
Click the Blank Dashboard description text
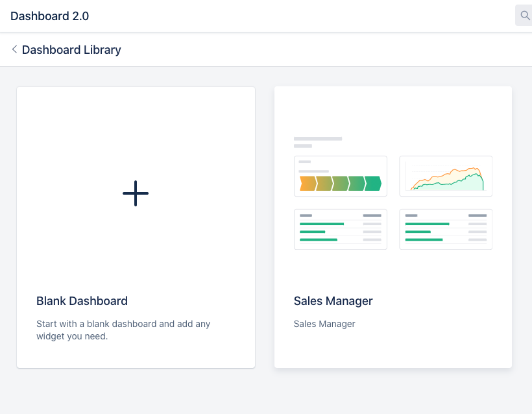point(123,330)
